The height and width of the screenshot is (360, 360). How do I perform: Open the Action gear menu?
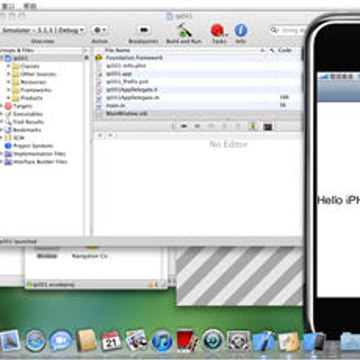100,30
